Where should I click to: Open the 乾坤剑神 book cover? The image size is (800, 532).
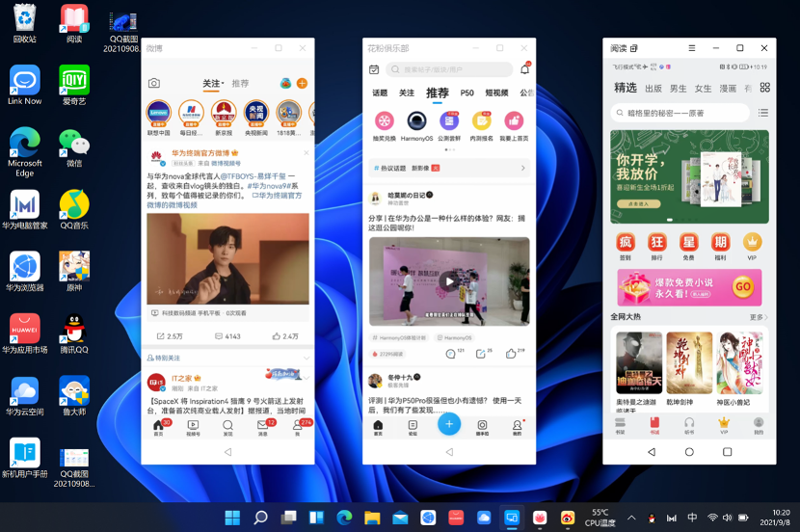689,362
